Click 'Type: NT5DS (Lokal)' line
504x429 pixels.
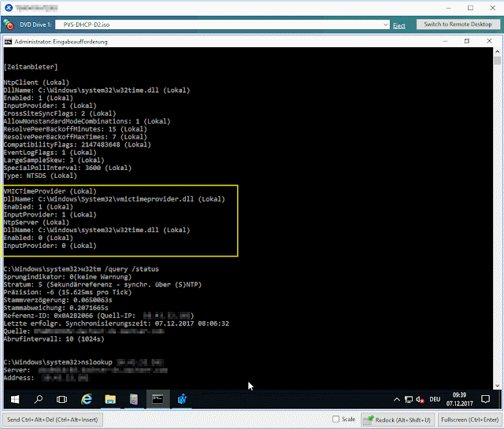40,176
